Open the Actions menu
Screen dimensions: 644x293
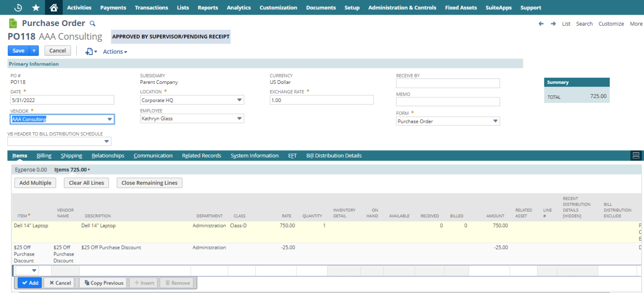click(113, 51)
